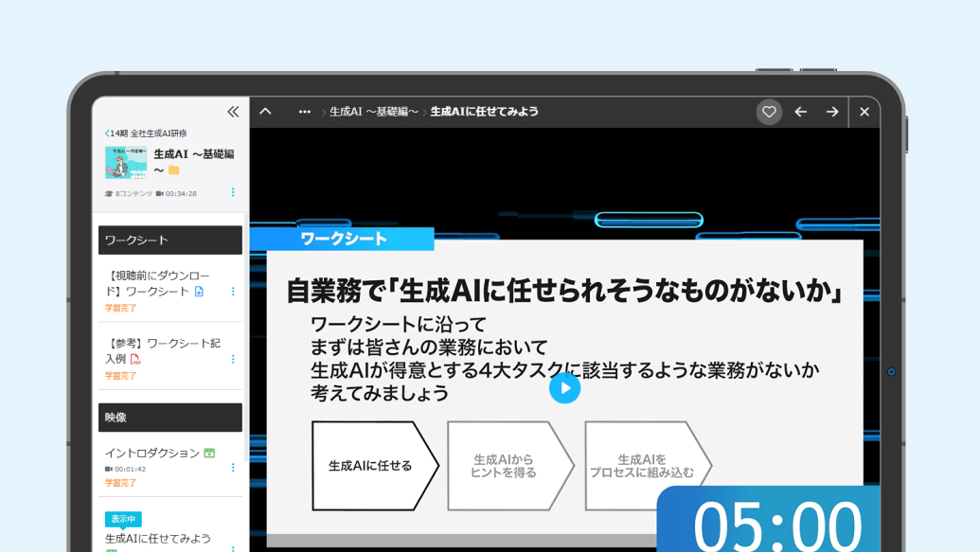
Task: Open the three-dot menu beside 生成AI ～基礎編～
Action: click(x=233, y=192)
